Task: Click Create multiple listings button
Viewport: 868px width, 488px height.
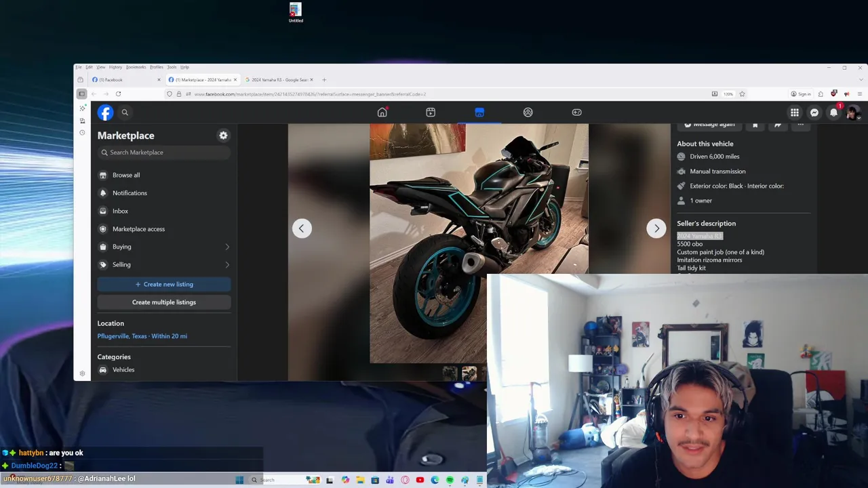Action: (164, 302)
